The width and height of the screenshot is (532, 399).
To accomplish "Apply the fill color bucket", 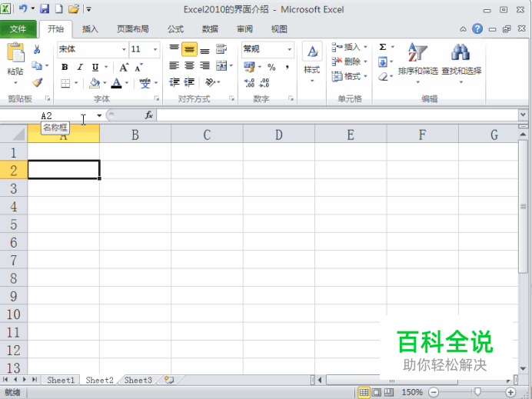I will pos(95,83).
